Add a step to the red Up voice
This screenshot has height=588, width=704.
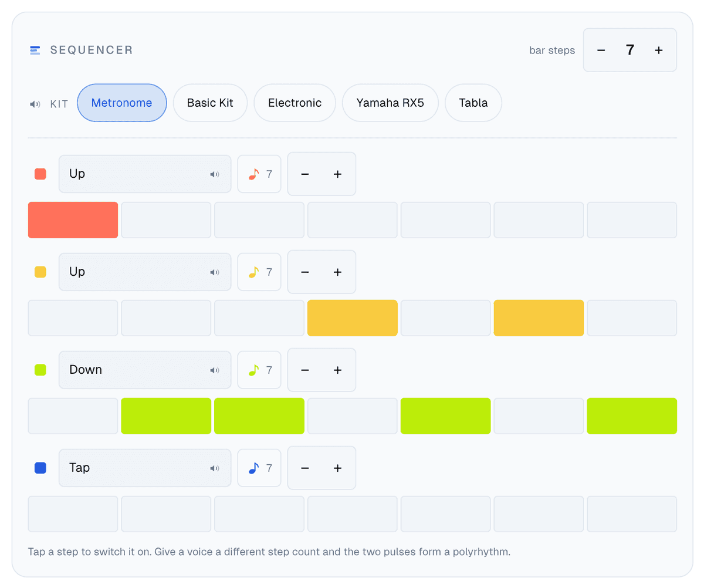(x=337, y=174)
